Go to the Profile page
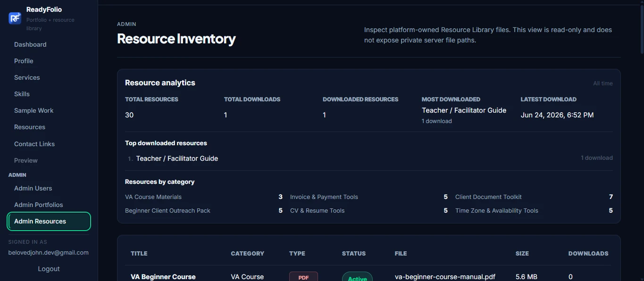 (24, 61)
